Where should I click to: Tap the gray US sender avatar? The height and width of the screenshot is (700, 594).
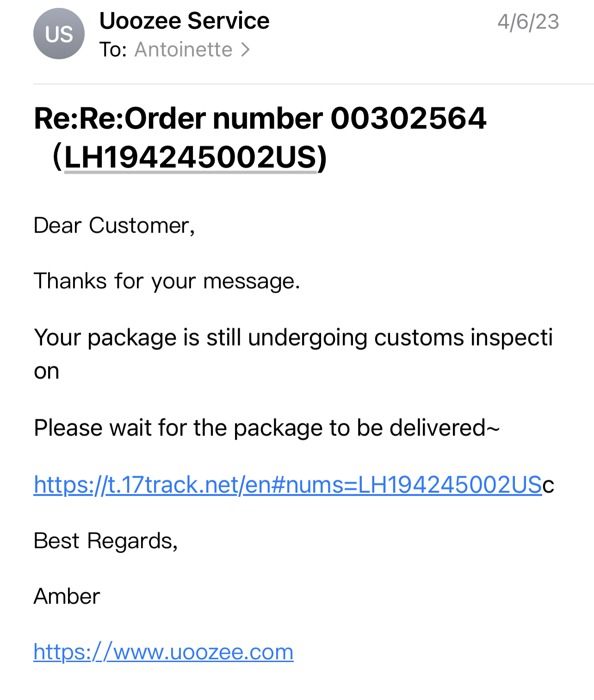59,34
